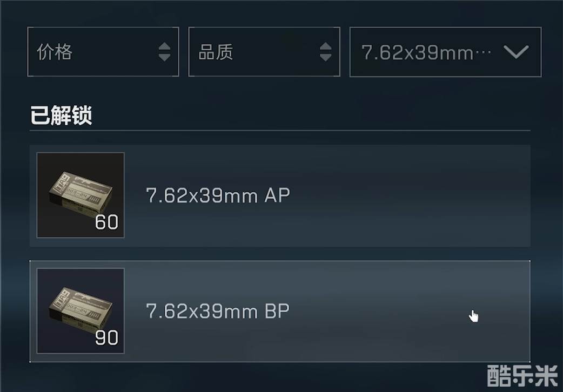This screenshot has height=392, width=563.
Task: Choose the 7.62x39mm AP list row
Action: (x=280, y=195)
